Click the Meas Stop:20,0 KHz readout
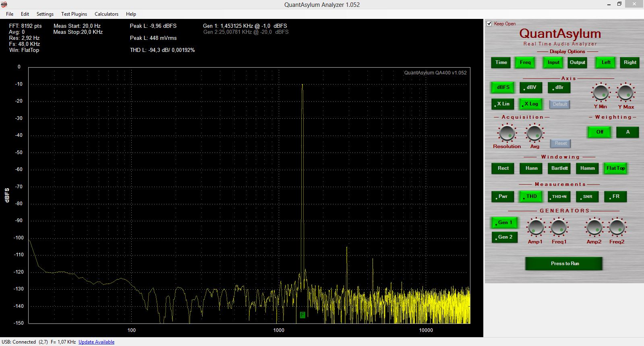Screen dimensions: 644x346 click(x=78, y=32)
